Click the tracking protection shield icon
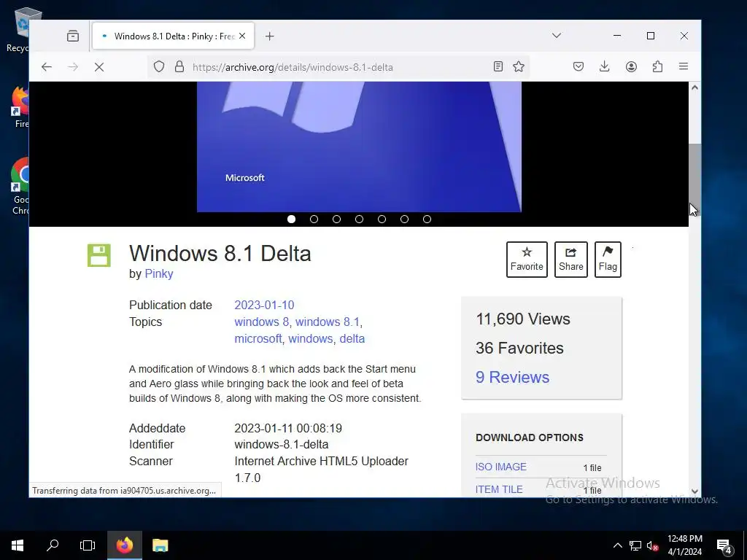This screenshot has width=747, height=560. [159, 66]
